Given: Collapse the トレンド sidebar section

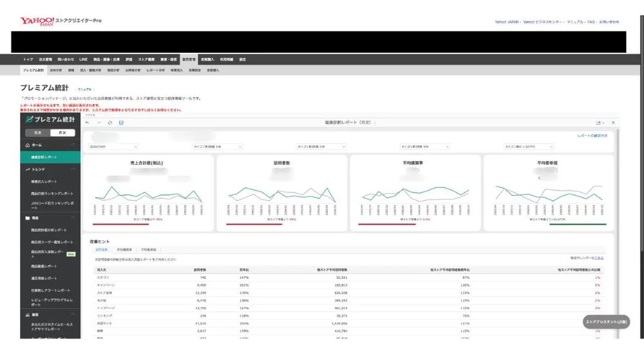Looking at the screenshot, I should click(73, 169).
